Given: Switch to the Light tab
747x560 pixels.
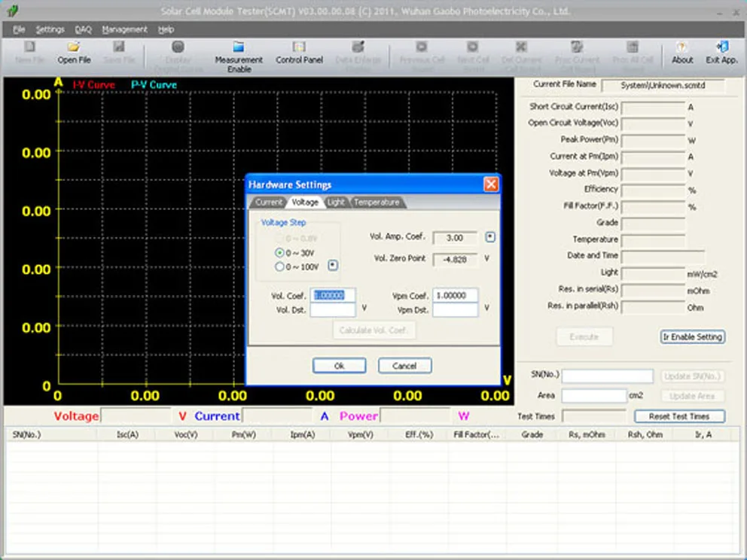Looking at the screenshot, I should coord(336,202).
